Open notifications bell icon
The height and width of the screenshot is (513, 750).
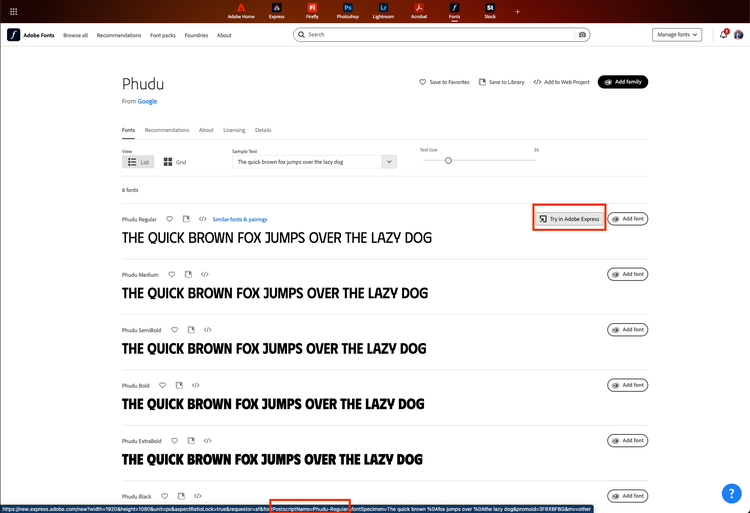724,34
